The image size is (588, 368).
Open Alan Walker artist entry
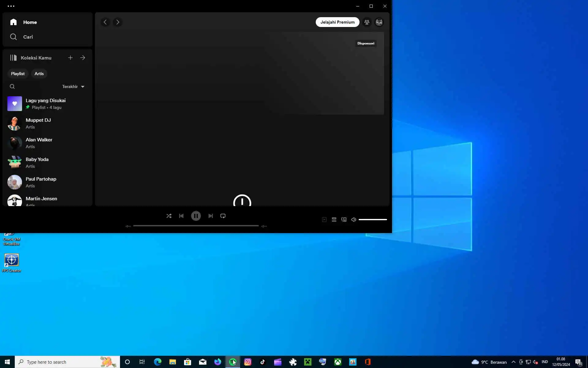click(39, 143)
